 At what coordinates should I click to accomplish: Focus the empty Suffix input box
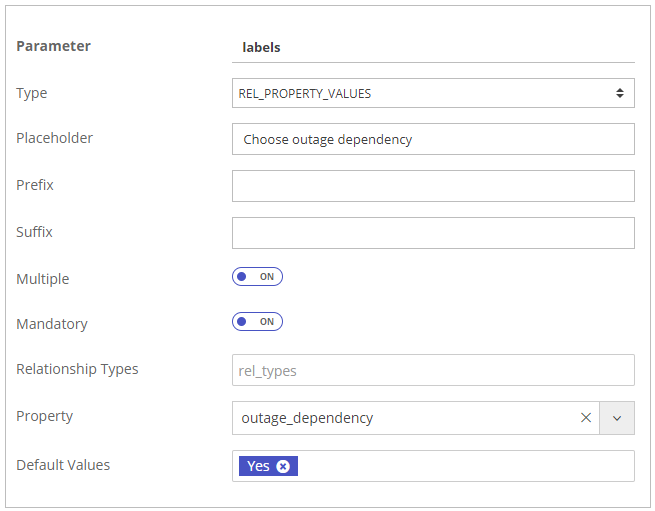click(x=433, y=233)
